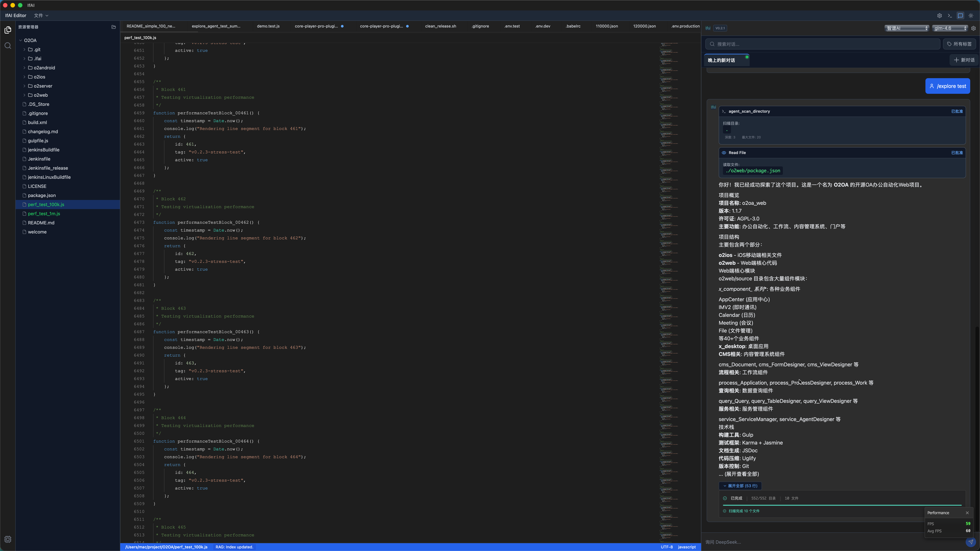Open the Explorer files icon in sidebar
The width and height of the screenshot is (980, 551).
(8, 30)
